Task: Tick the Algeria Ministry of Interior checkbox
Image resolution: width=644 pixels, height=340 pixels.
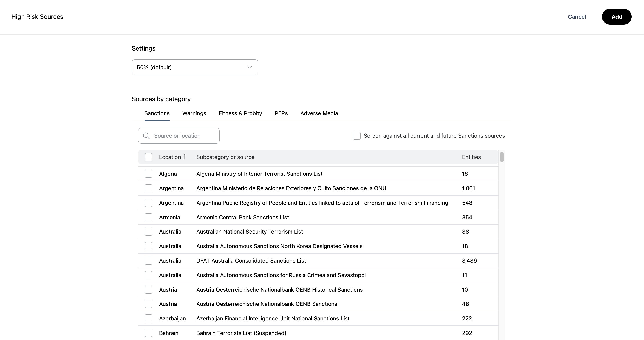Action: (148, 174)
